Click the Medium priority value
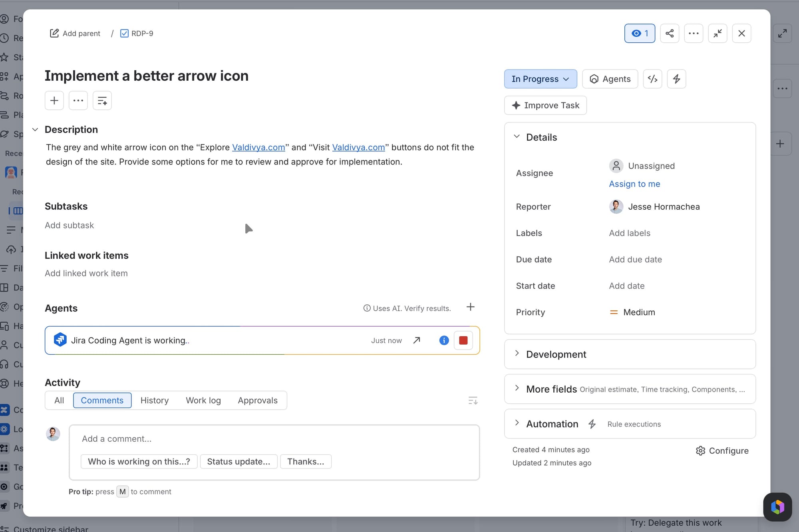The width and height of the screenshot is (799, 532). point(632,312)
